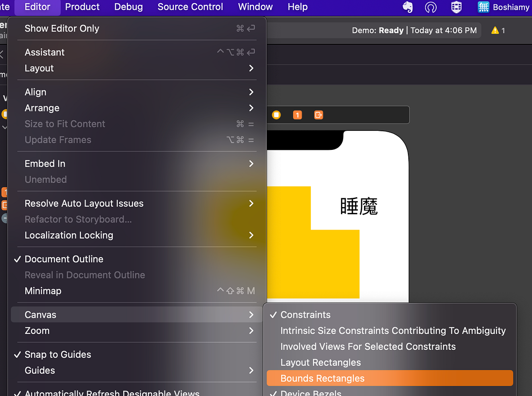Click the OpenVPN menu bar icon
This screenshot has height=396, width=532.
[430, 7]
